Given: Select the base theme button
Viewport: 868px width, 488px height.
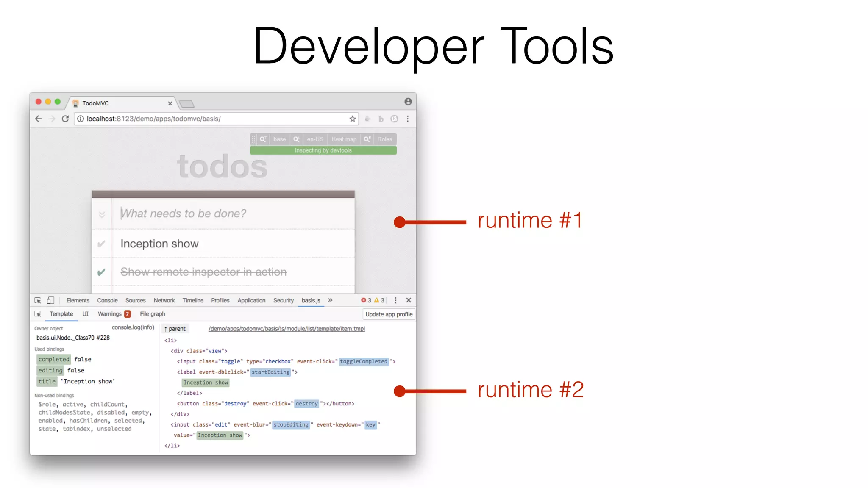Looking at the screenshot, I should coord(280,139).
